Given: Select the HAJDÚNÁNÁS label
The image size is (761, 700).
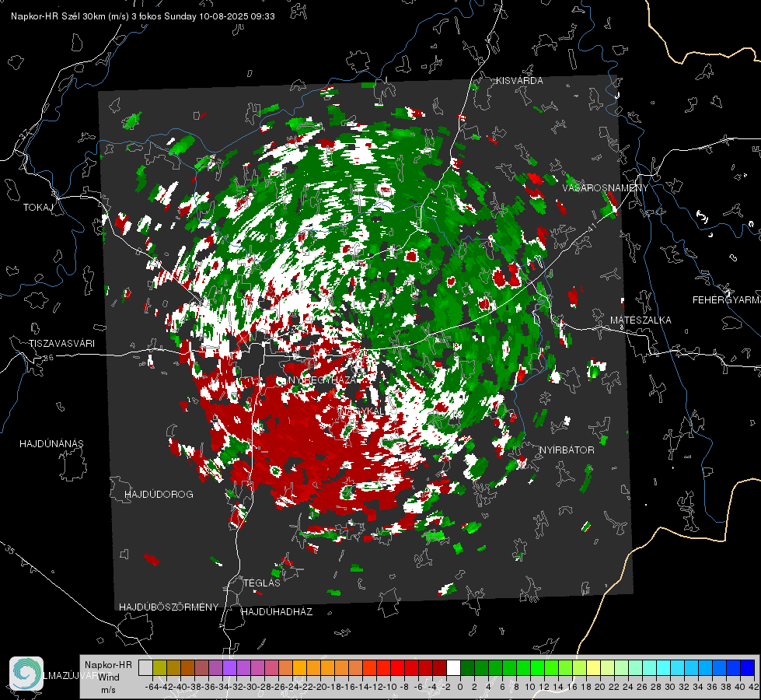Looking at the screenshot, I should (51, 443).
